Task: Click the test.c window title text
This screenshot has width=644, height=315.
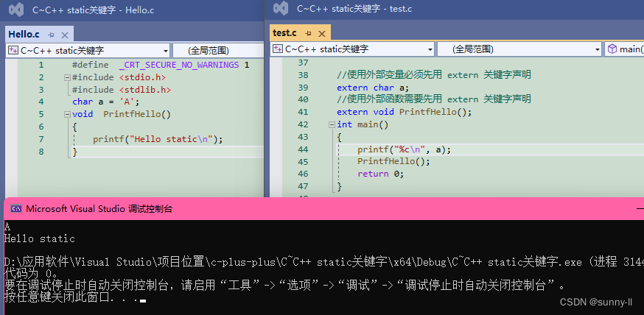Action: tap(354, 9)
